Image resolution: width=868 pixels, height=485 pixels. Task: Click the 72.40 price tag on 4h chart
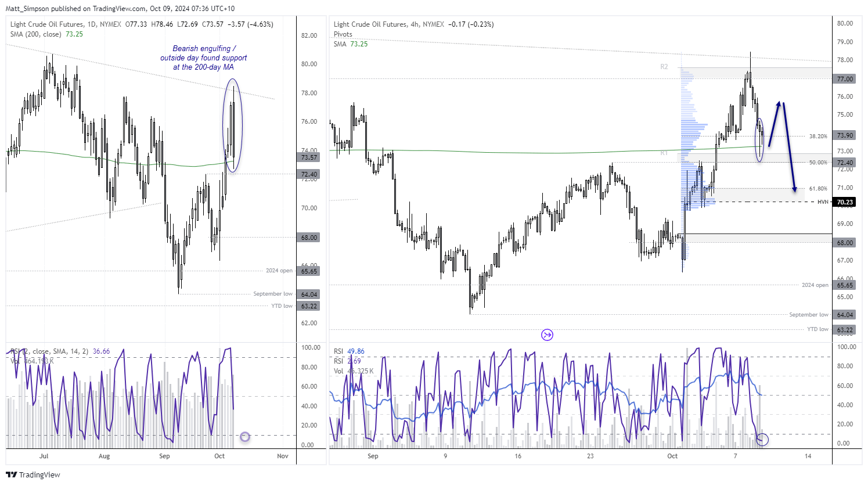[x=845, y=163]
